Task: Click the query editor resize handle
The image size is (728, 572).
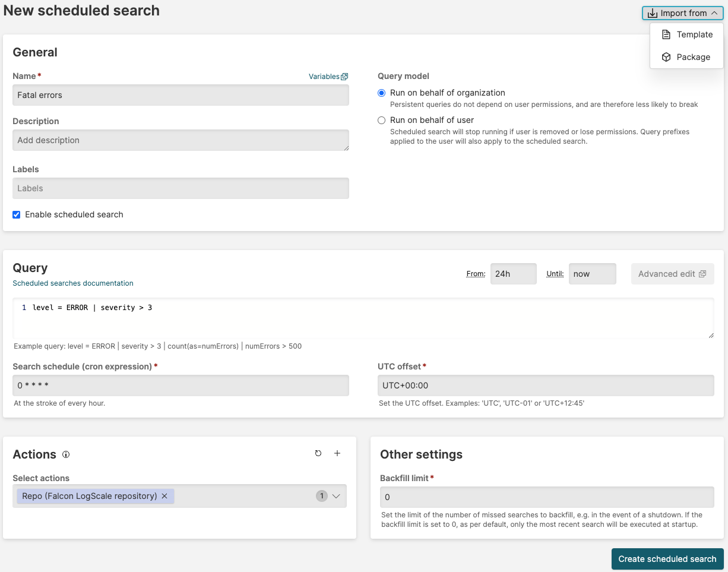Action: 711,335
